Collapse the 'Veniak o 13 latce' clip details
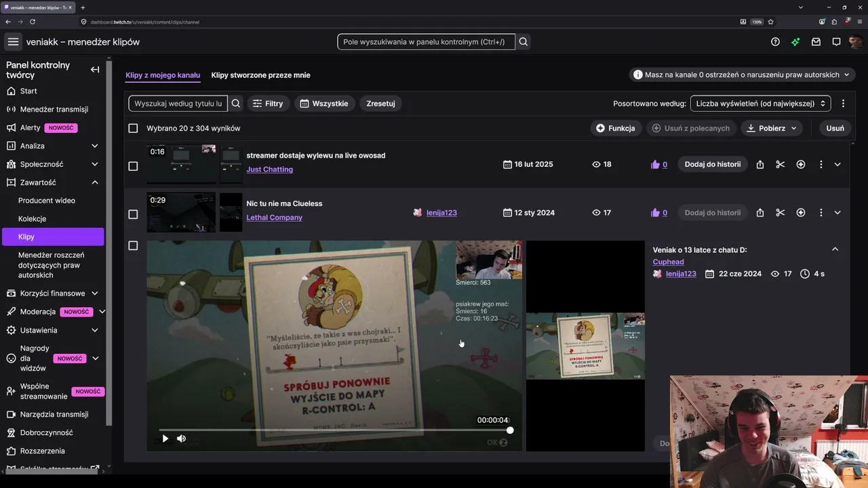868x488 pixels. (835, 249)
